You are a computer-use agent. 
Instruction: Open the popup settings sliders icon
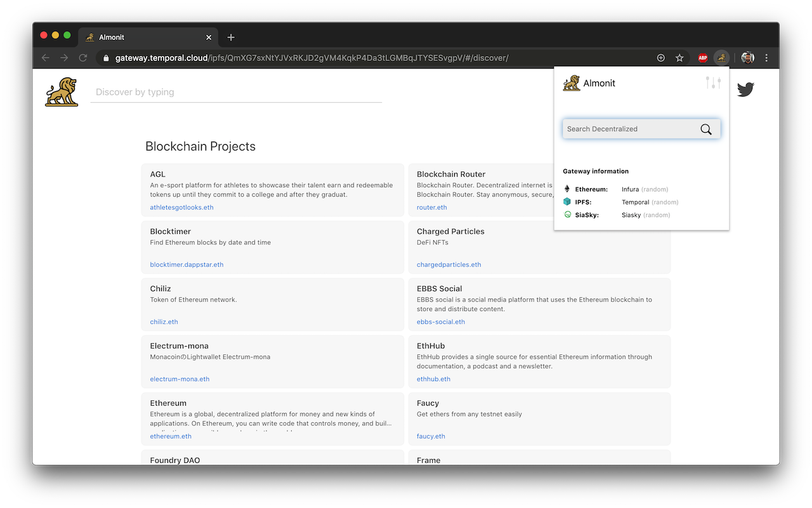coord(713,83)
